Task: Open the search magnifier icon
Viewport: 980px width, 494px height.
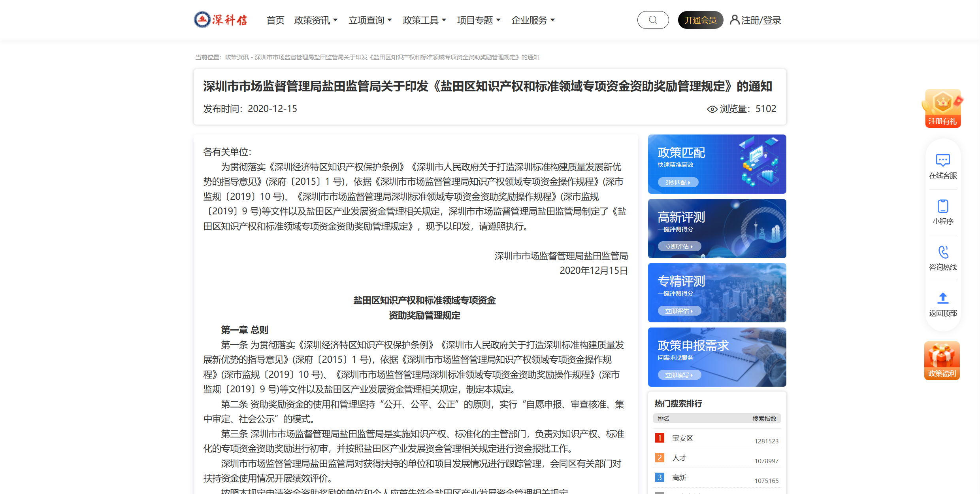Action: coord(653,19)
